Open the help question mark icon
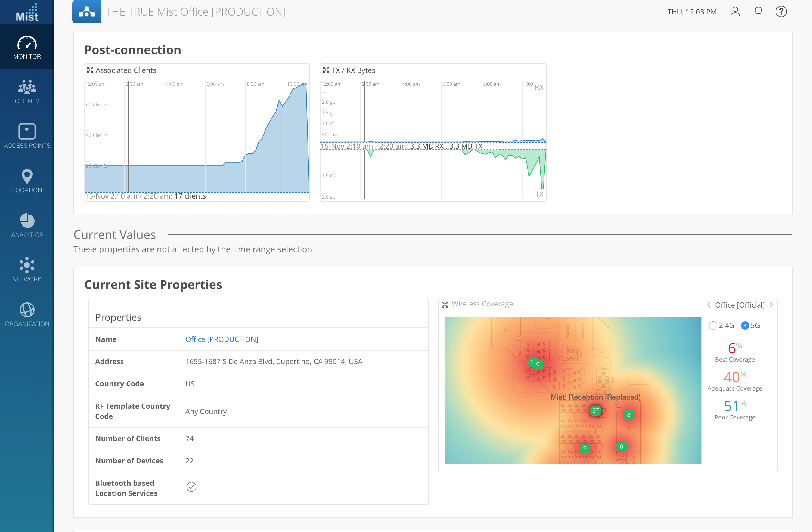 coord(781,12)
